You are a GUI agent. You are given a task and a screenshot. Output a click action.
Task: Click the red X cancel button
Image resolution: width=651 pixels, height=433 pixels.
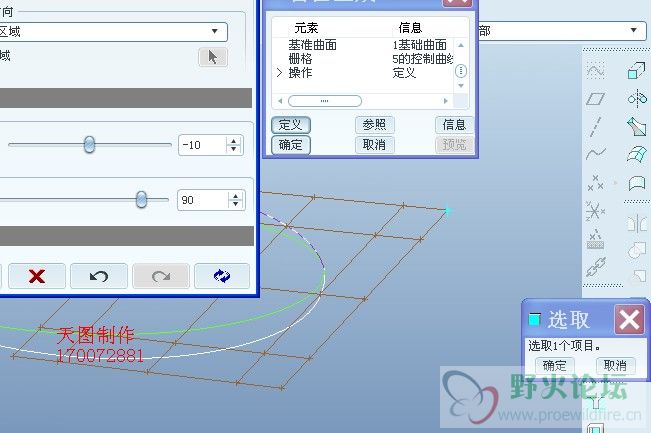pyautogui.click(x=37, y=276)
